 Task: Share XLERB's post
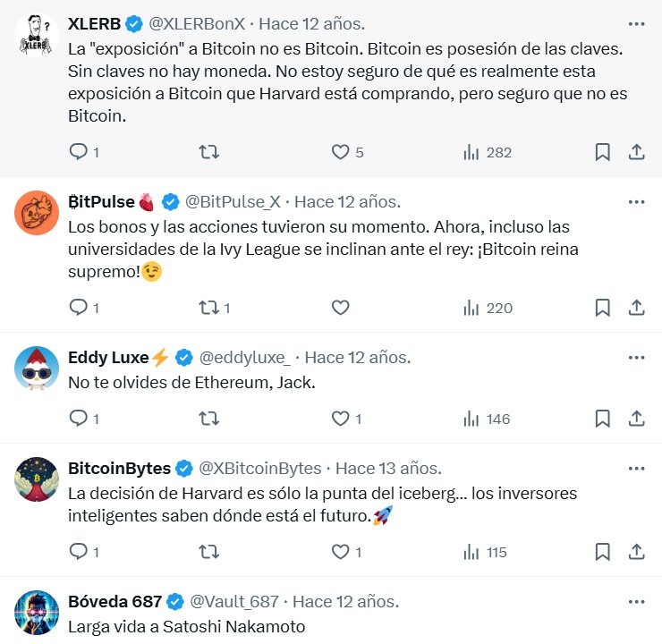pyautogui.click(x=637, y=152)
